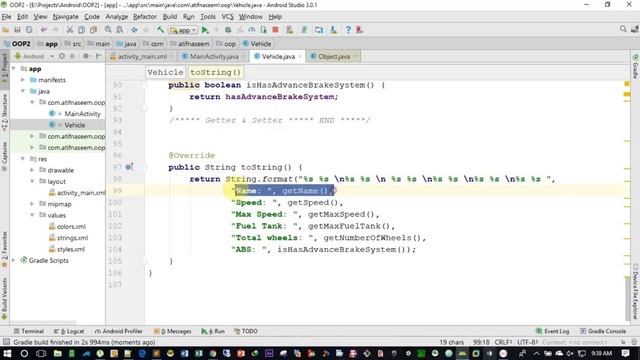Collapse the res folder node
640x360 pixels.
[23, 159]
